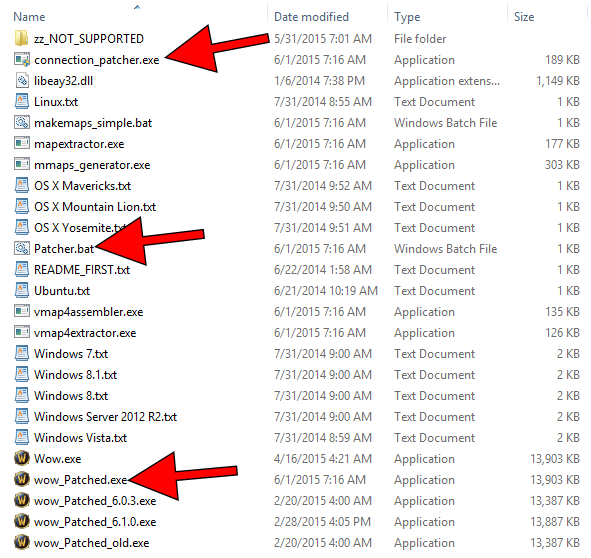Click the Patcher.bat batch file icon

[x=21, y=248]
